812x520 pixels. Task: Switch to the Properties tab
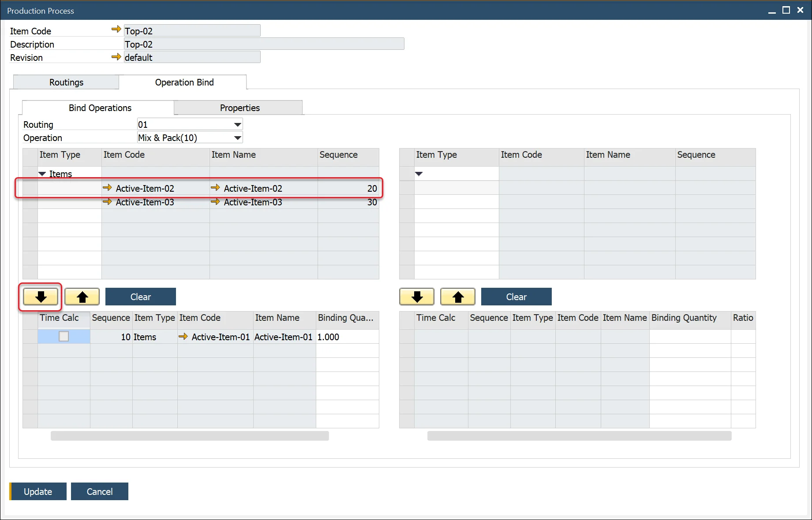(x=239, y=108)
